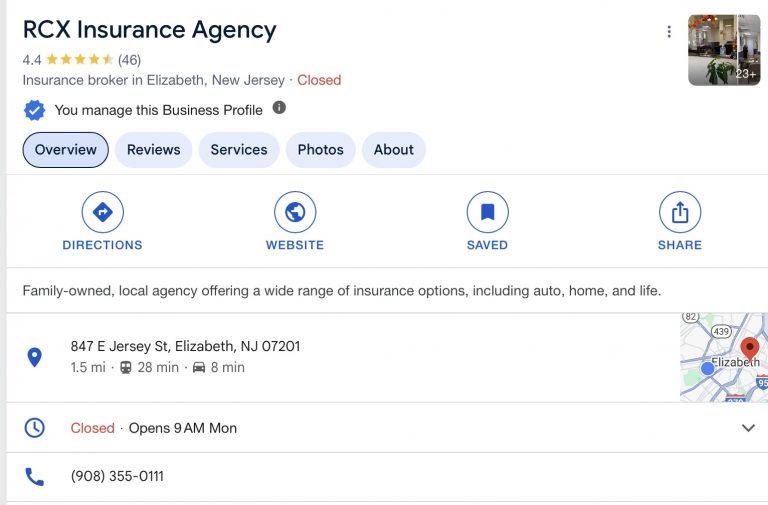768x505 pixels.
Task: Open the About tab
Action: click(393, 150)
